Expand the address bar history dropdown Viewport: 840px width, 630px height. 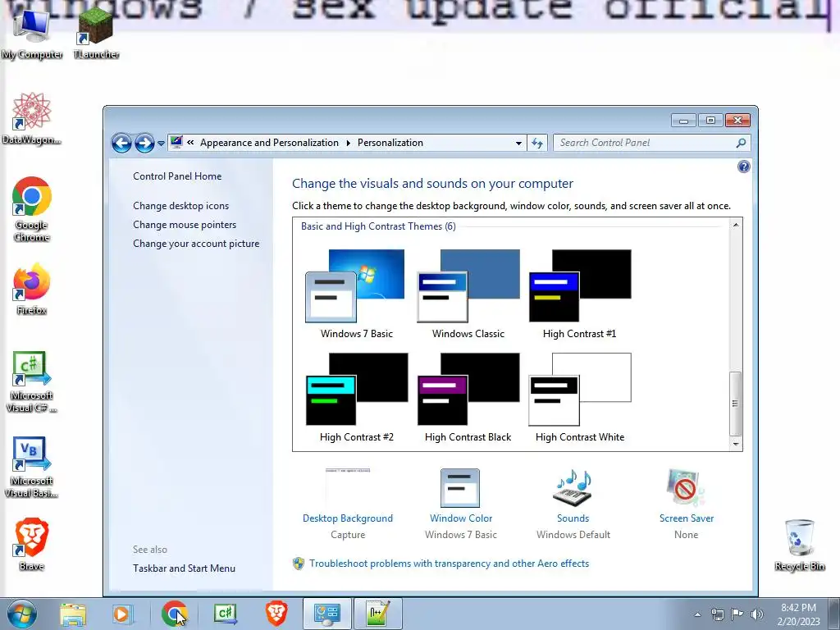tap(518, 143)
